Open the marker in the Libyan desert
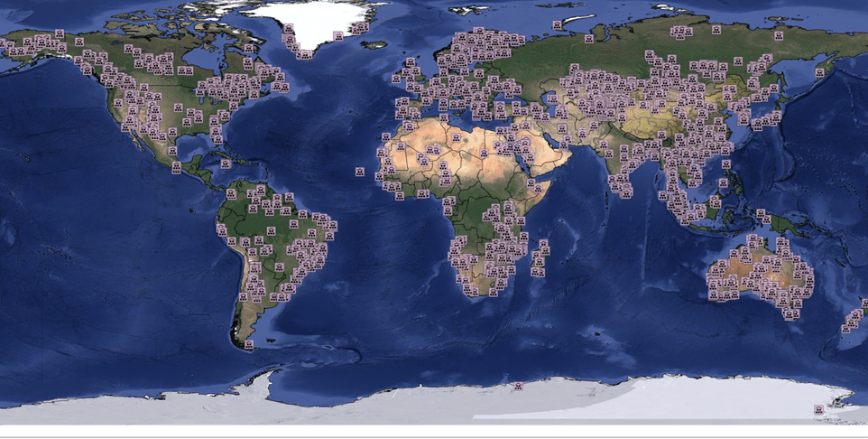Screen dimensions: 868x439 pos(484,154)
